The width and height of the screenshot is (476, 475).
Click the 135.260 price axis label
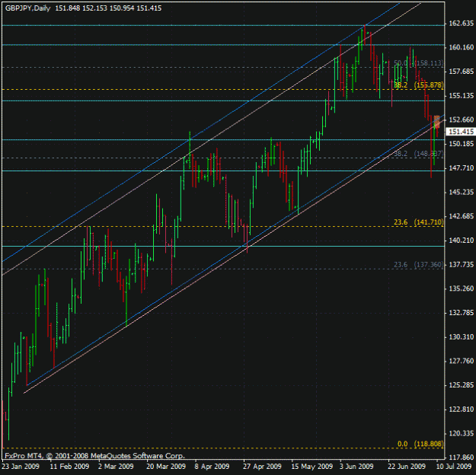click(x=461, y=289)
